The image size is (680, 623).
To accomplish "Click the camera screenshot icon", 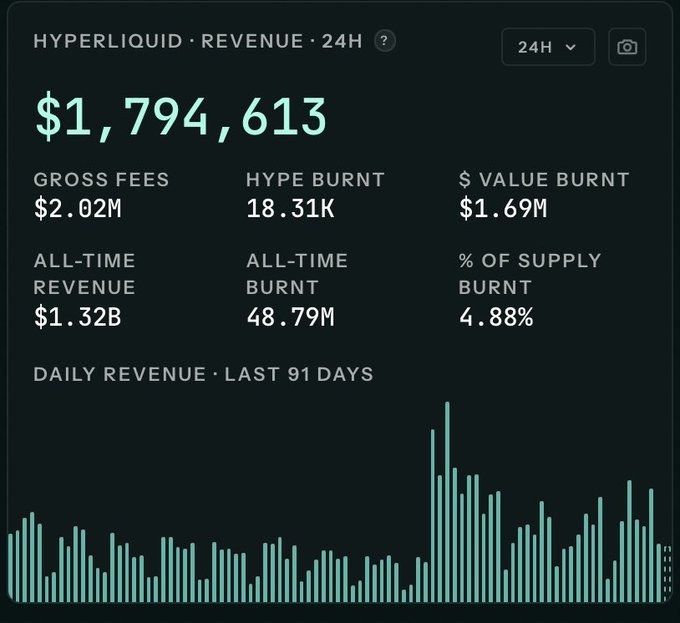I will [x=627, y=47].
